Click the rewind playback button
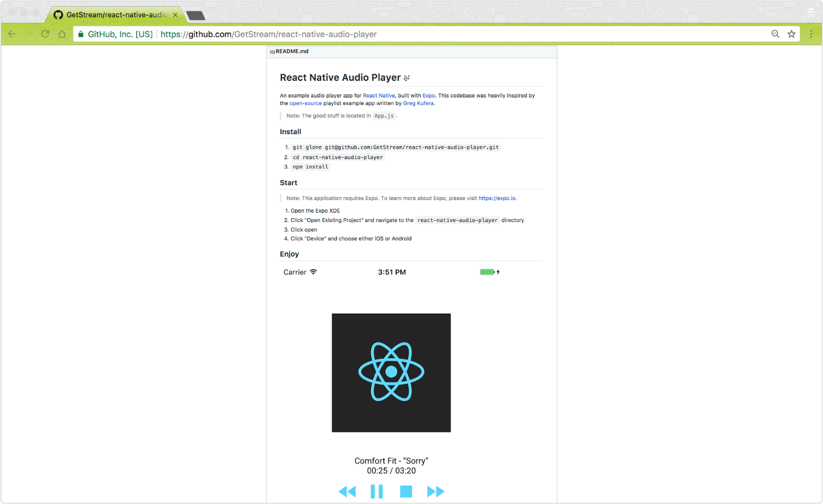 click(x=347, y=492)
